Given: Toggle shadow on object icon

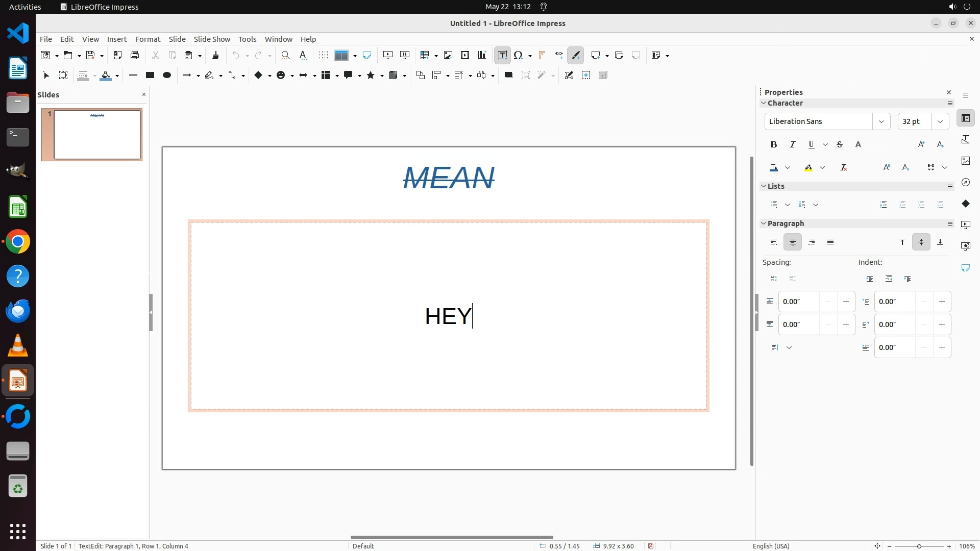Looking at the screenshot, I should 508,76.
